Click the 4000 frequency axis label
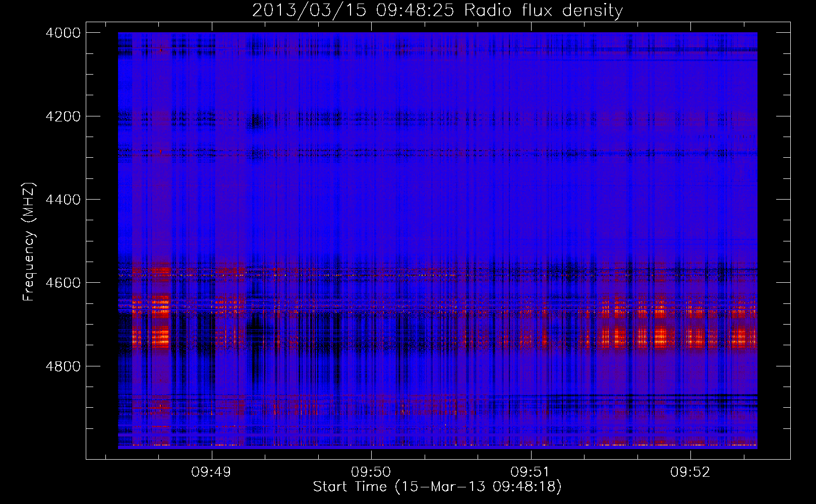The image size is (816, 504). (x=63, y=33)
